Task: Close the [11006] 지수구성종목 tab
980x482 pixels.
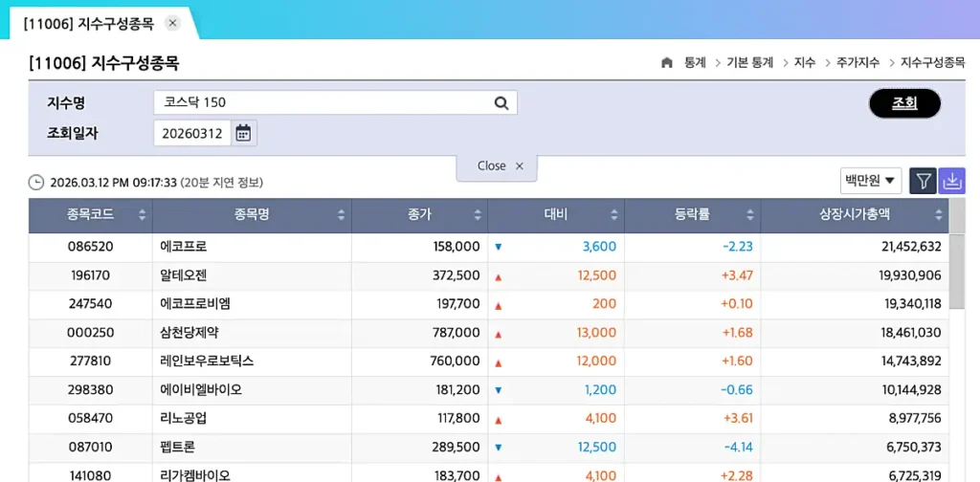Action: point(173,23)
